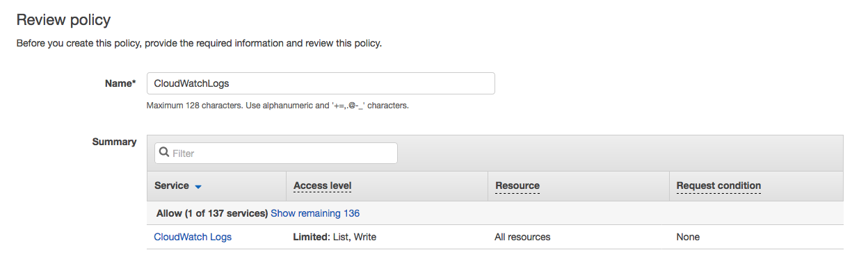The height and width of the screenshot is (266, 868).
Task: Click the Name* field label
Action: [120, 83]
